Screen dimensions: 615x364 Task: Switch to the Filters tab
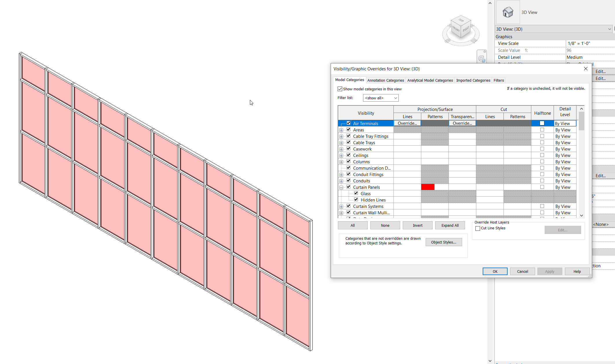coord(498,80)
